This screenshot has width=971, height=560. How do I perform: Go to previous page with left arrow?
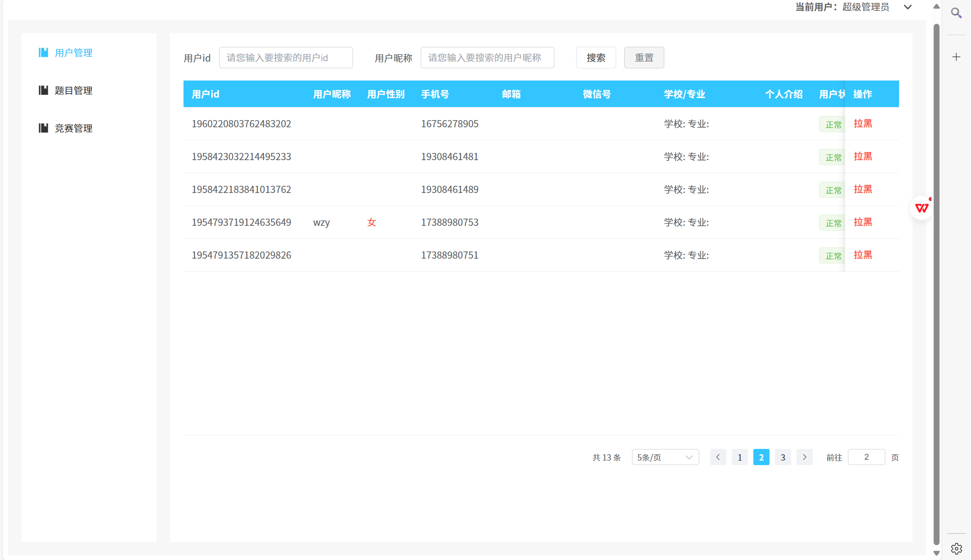(x=718, y=457)
